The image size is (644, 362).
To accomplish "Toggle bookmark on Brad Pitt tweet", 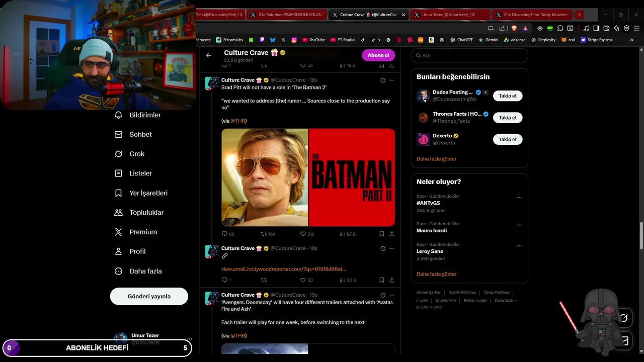I will pyautogui.click(x=382, y=234).
